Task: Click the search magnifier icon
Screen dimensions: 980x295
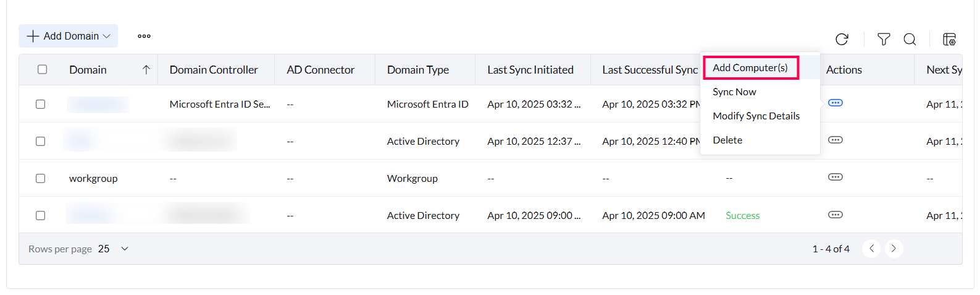Action: tap(910, 40)
